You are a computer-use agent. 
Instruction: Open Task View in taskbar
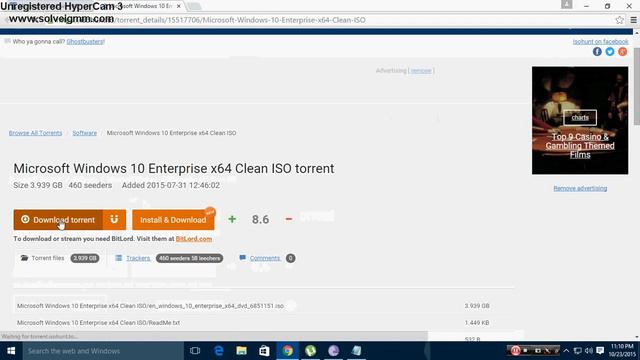[195, 351]
